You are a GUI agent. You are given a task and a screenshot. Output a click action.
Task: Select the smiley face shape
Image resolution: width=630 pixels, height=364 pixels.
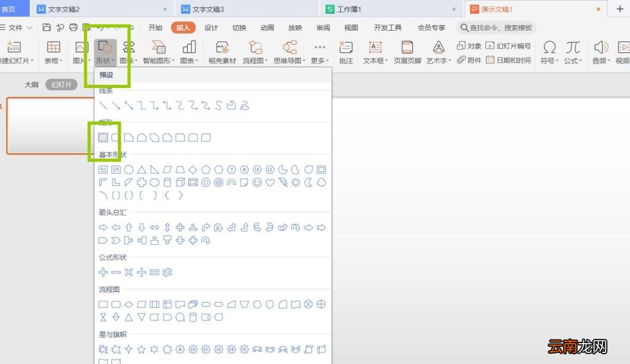(257, 183)
